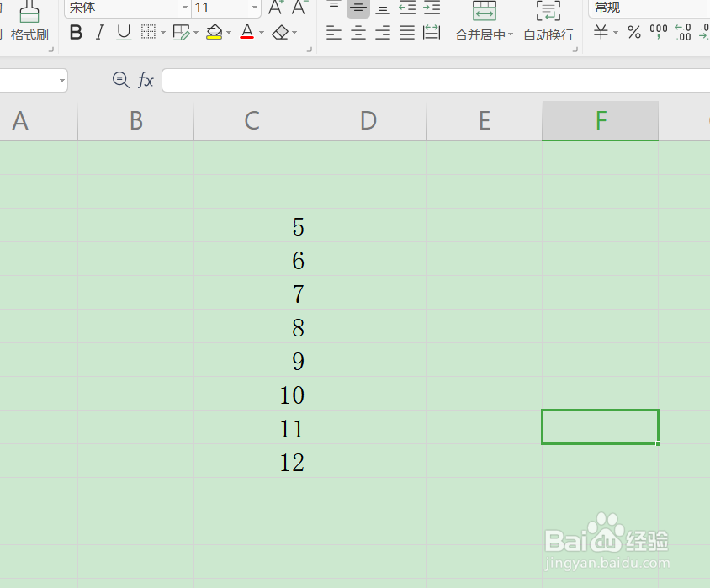This screenshot has width=710, height=588.
Task: Open the 宋体 font name dropdown
Action: click(185, 8)
